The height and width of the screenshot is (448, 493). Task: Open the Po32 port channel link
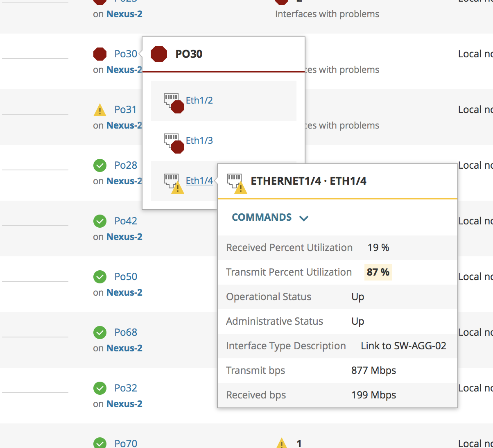click(126, 388)
